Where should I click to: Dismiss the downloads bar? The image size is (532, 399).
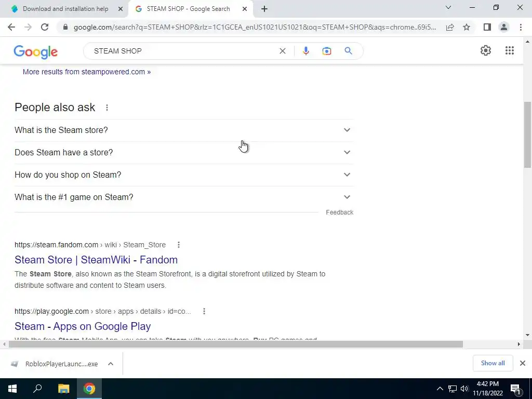[x=523, y=363]
